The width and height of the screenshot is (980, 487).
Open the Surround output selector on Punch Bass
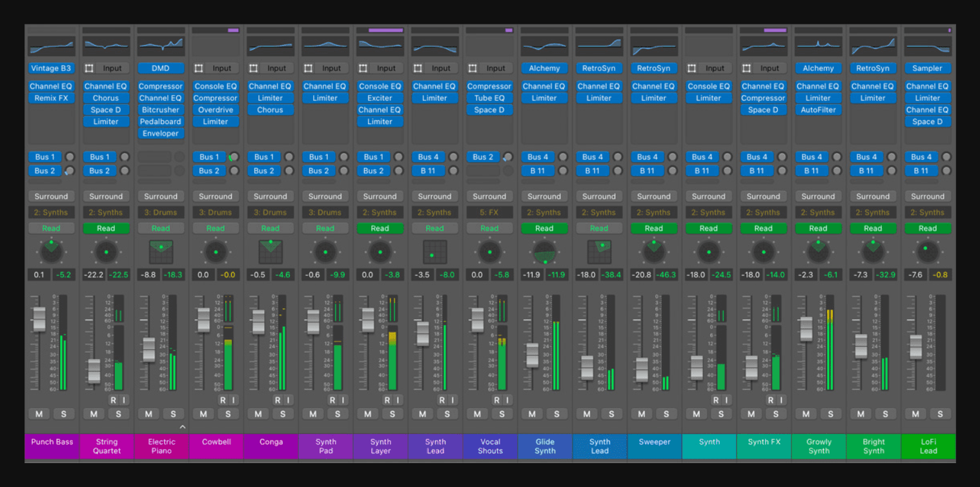[52, 196]
